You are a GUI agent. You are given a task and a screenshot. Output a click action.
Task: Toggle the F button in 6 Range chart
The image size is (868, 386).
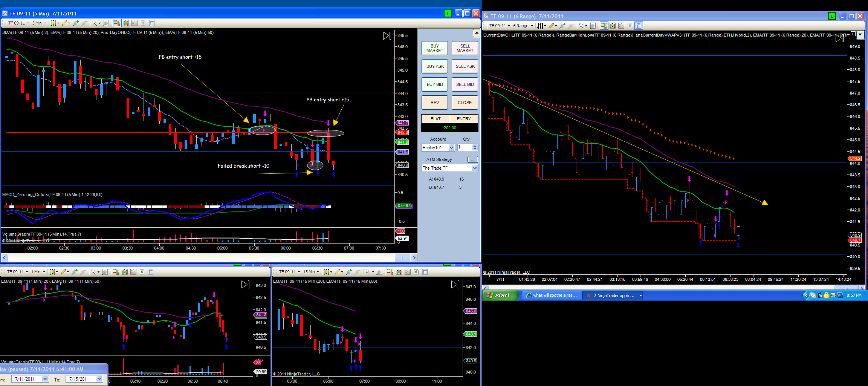(x=853, y=34)
